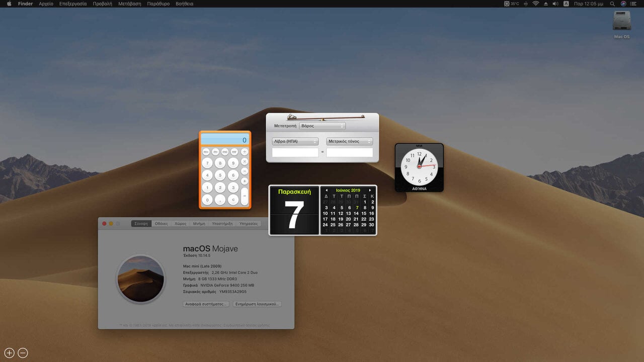Screen dimensions: 644x362
Task: Click the eject menu bar icon
Action: point(546,4)
